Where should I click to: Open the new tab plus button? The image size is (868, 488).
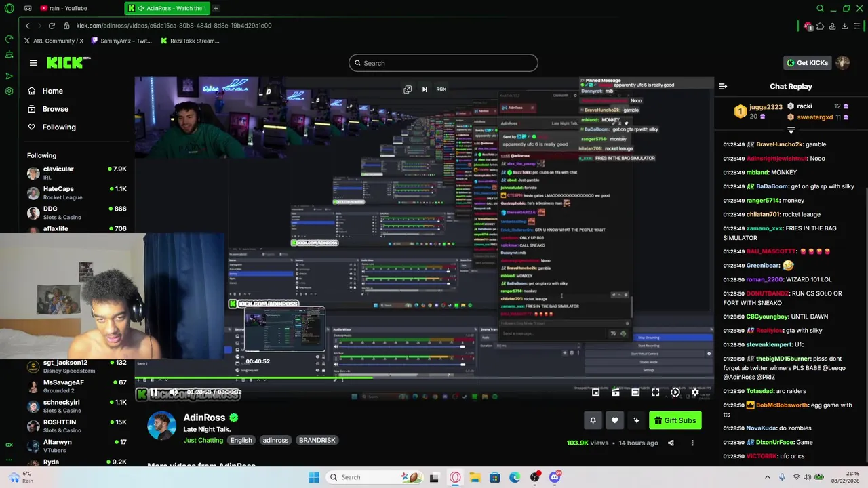(x=216, y=8)
